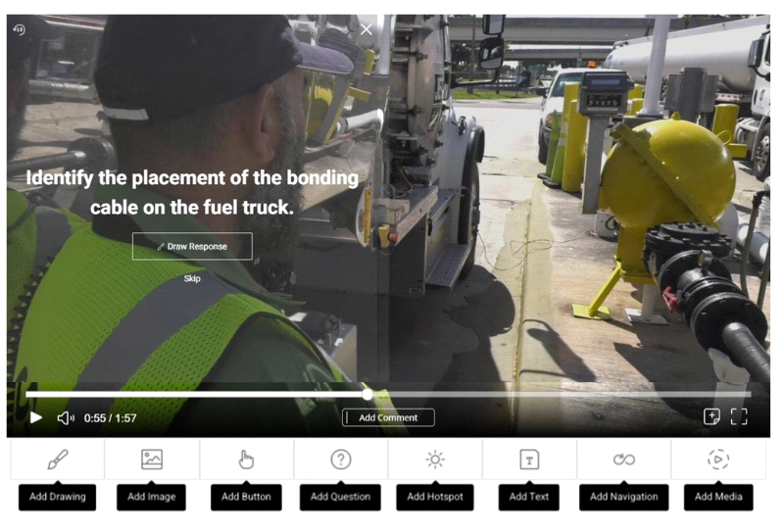The width and height of the screenshot is (784, 532).
Task: Click the brush icon above Add Drawing
Action: coord(58,459)
